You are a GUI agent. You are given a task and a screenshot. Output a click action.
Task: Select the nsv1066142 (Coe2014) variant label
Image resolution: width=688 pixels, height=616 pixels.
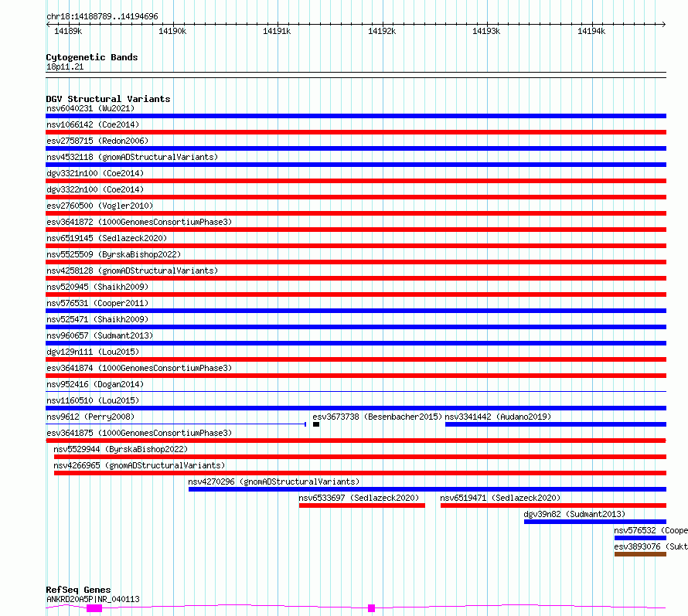93,124
